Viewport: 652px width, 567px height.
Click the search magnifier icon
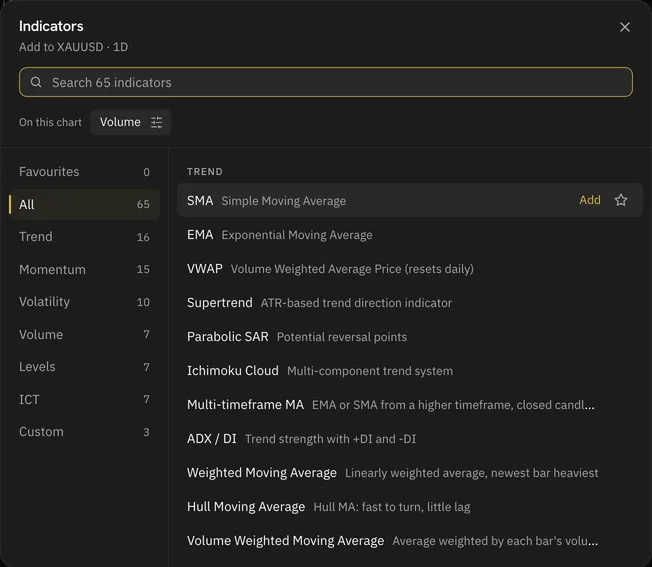[x=36, y=82]
